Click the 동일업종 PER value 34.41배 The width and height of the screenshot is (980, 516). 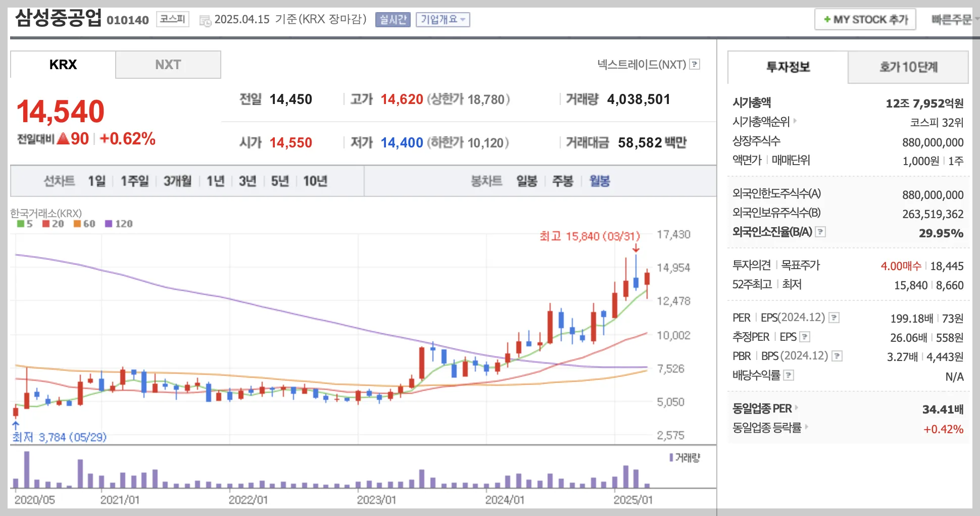tap(943, 409)
